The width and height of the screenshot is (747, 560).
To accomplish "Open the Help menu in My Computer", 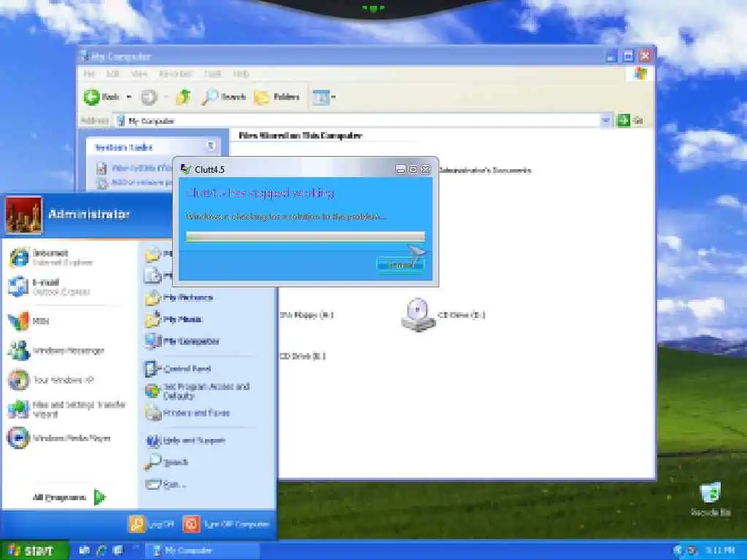I will point(241,74).
